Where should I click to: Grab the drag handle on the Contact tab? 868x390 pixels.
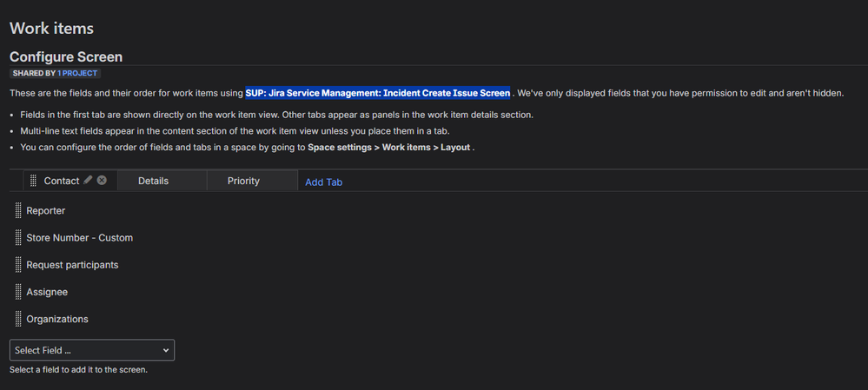tap(33, 181)
